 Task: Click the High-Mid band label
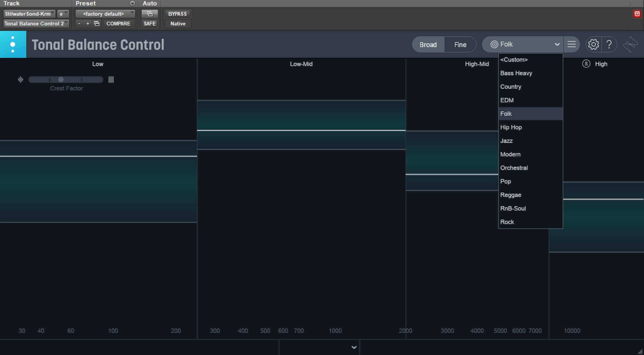tap(477, 64)
